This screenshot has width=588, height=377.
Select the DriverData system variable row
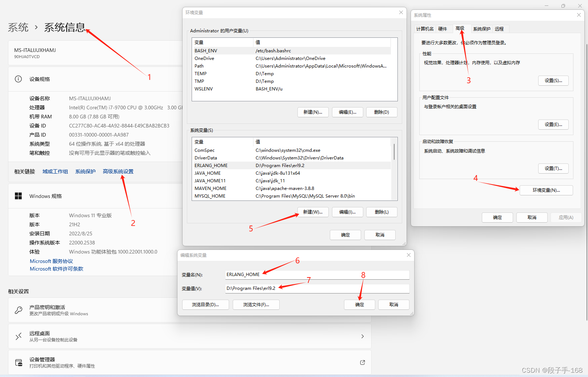[x=291, y=158]
